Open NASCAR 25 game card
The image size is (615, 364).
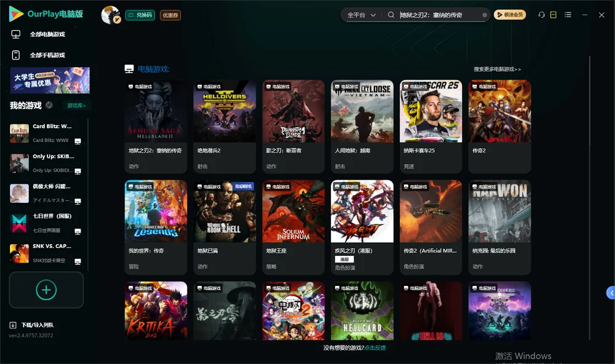431,127
